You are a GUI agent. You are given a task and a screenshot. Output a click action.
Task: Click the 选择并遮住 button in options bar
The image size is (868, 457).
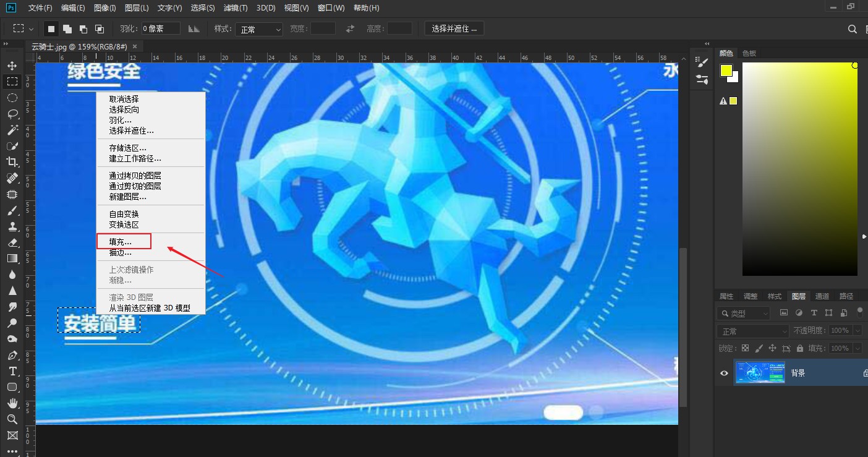[x=454, y=28]
